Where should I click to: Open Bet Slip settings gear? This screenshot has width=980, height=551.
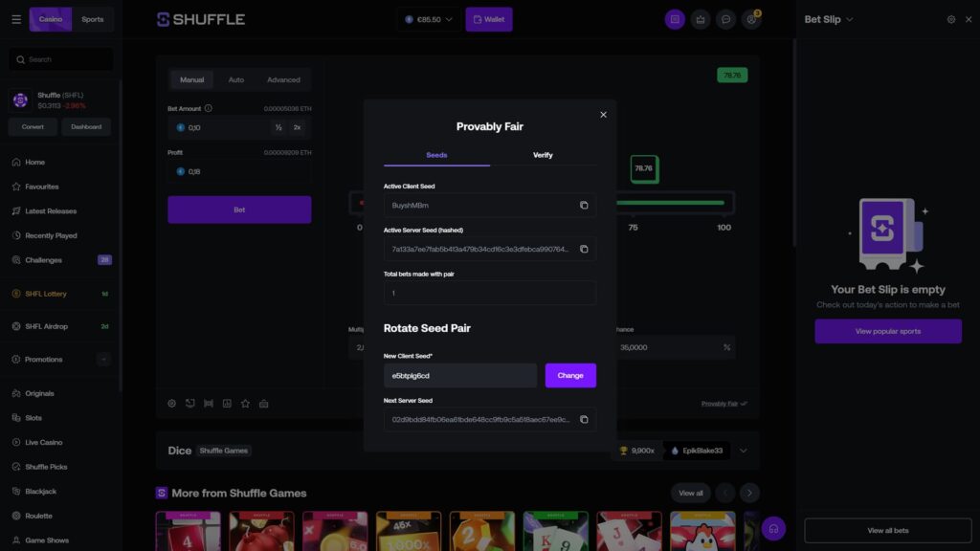[950, 19]
